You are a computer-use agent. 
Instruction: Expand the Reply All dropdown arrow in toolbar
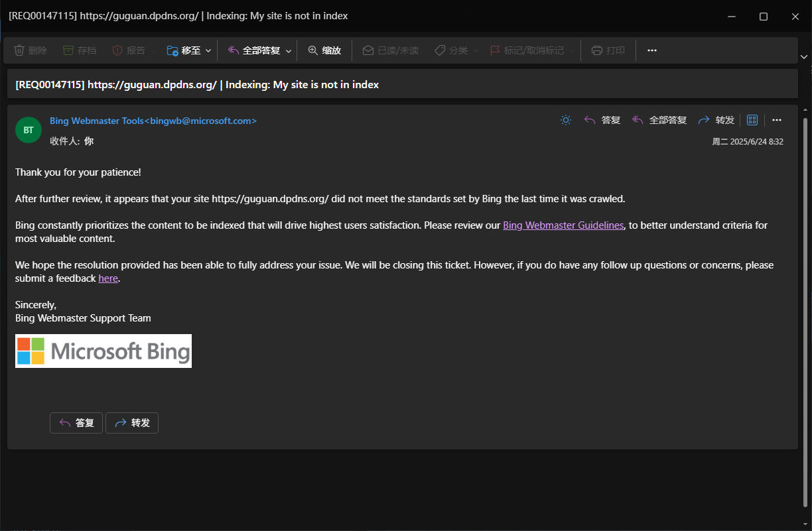pos(289,51)
